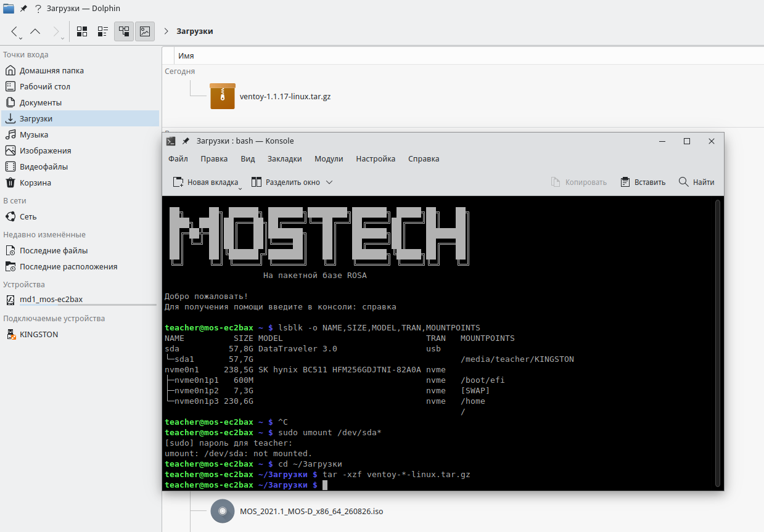Open Закладки menu in Konsole
This screenshot has height=532, width=764.
pos(285,158)
